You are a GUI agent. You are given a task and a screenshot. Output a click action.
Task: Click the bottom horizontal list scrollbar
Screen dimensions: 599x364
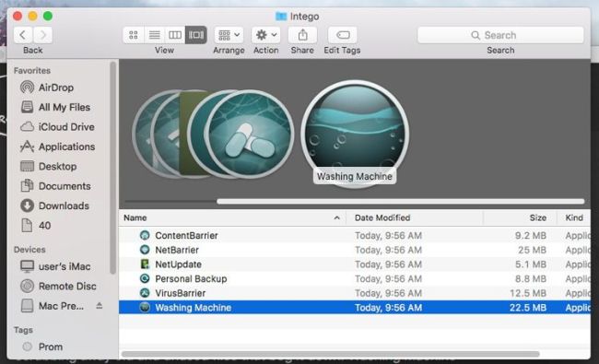331,354
